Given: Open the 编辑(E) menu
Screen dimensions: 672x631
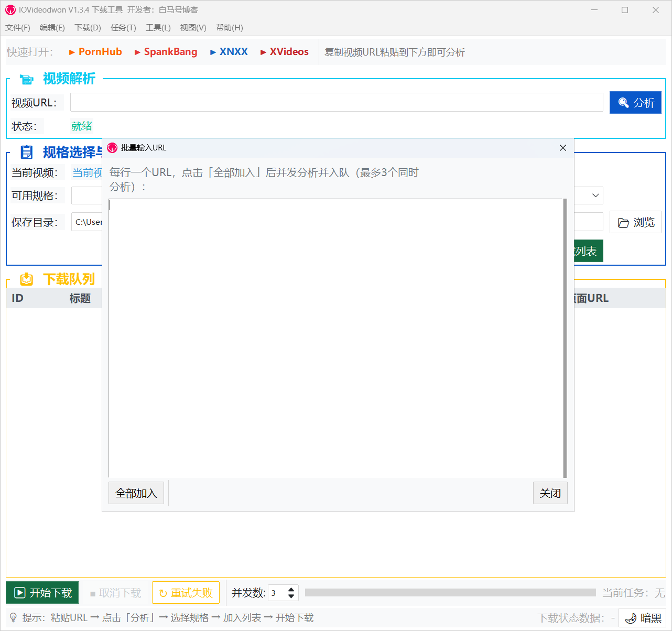Looking at the screenshot, I should 52,28.
